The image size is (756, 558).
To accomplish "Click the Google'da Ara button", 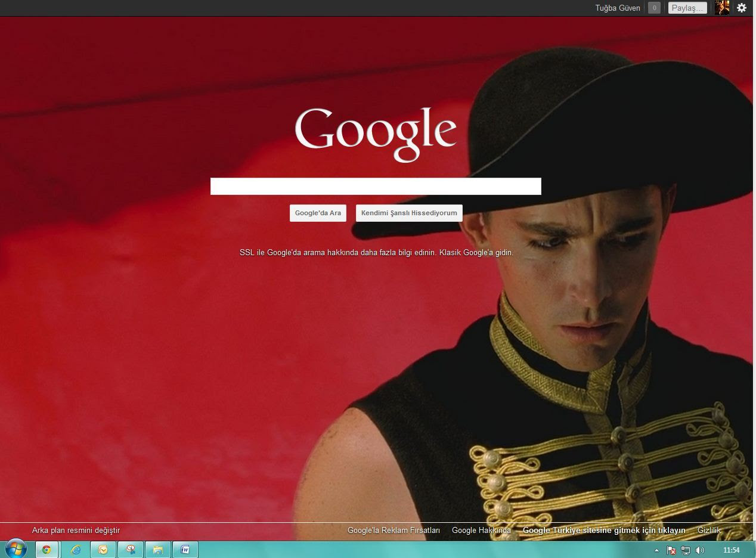I will pos(318,213).
